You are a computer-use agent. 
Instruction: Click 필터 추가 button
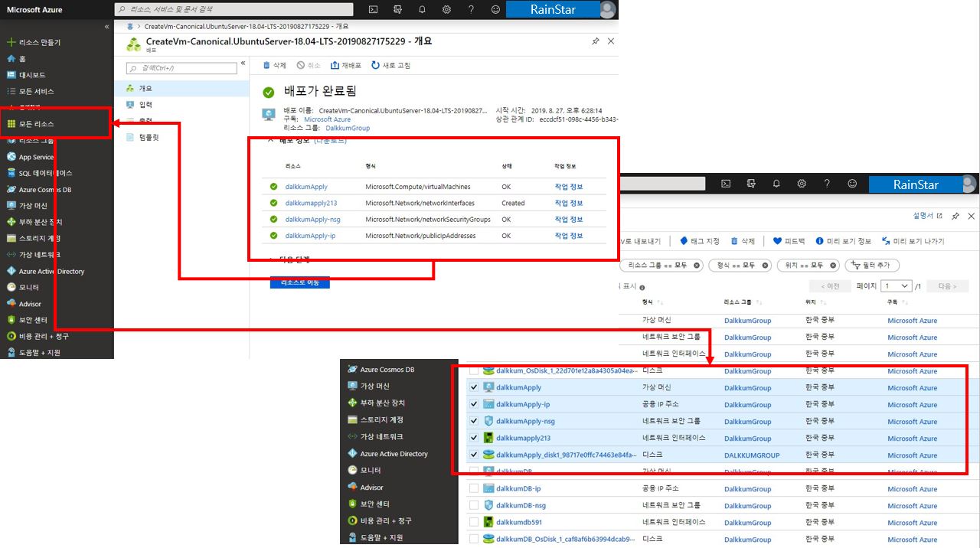871,265
